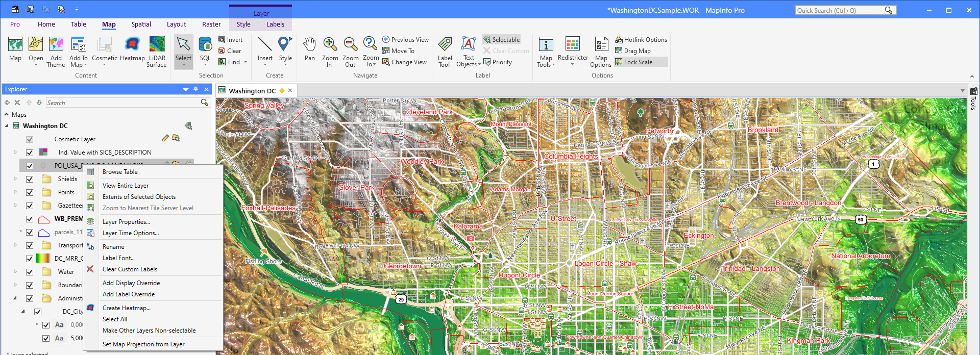The width and height of the screenshot is (980, 355).
Task: Collapse the Washington DC map node
Action: pyautogui.click(x=7, y=126)
